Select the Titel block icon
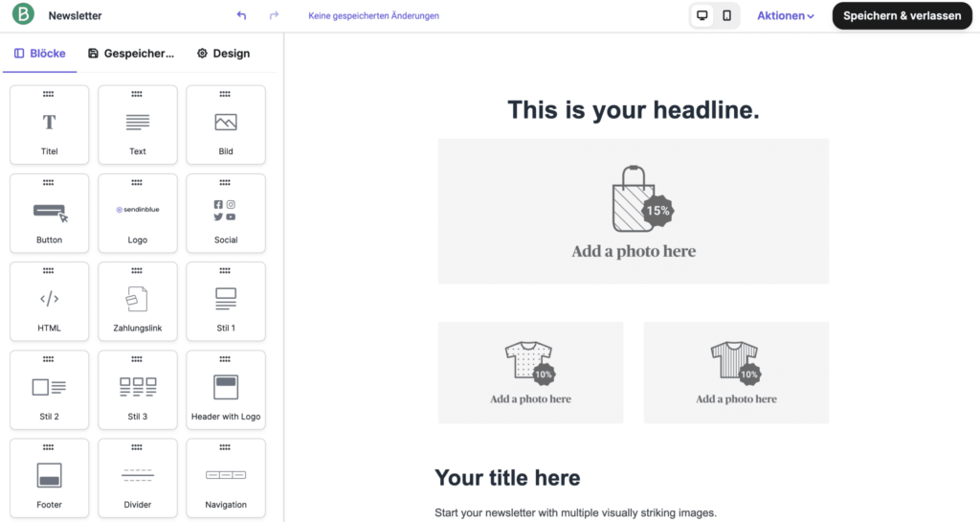The height and width of the screenshot is (522, 980). tap(49, 125)
